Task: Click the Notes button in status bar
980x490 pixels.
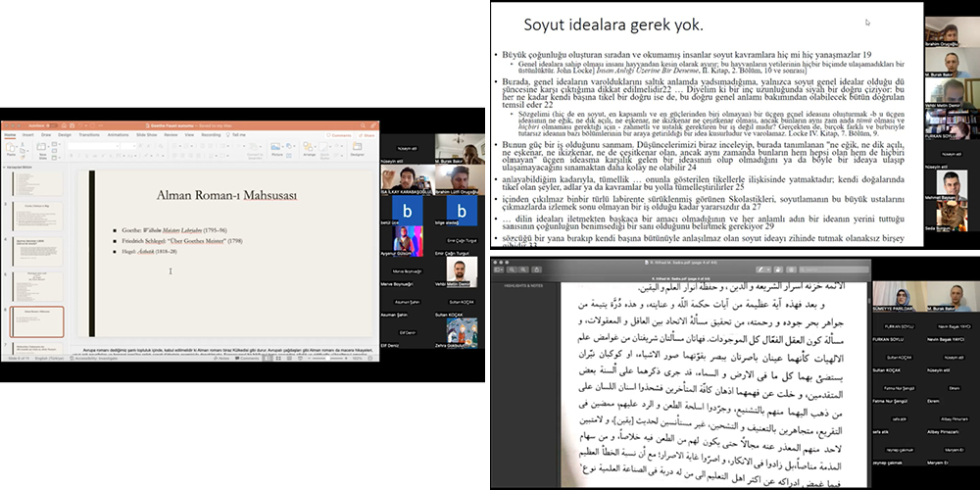Action: coord(221,358)
